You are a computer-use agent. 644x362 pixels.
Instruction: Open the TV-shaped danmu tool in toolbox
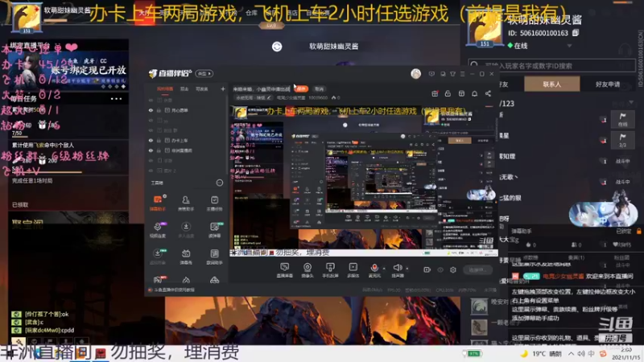[186, 256]
